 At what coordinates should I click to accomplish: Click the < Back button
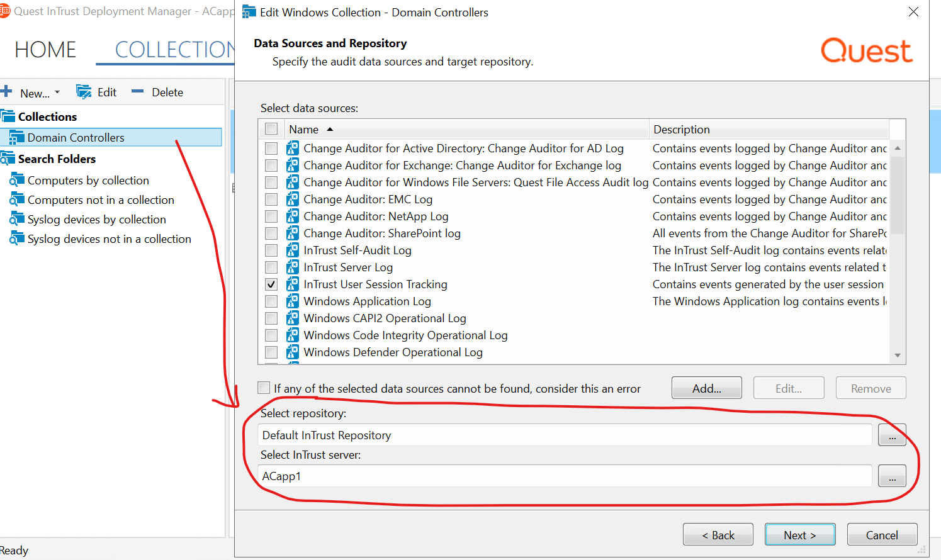point(718,535)
